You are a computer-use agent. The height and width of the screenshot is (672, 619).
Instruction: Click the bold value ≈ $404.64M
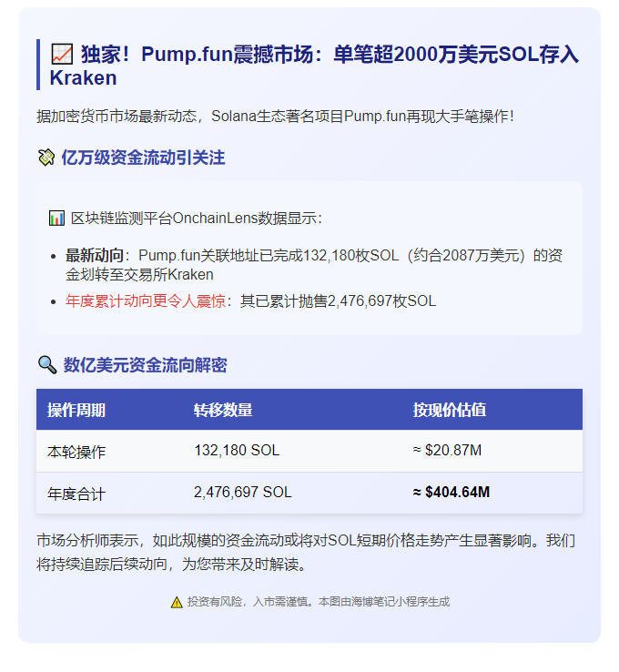[x=452, y=493]
